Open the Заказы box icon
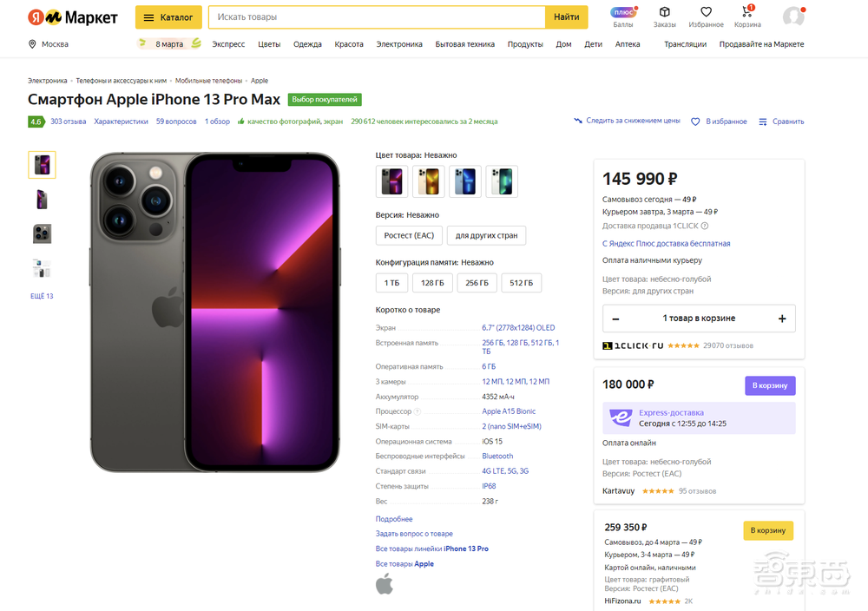This screenshot has height=611, width=868. point(665,12)
